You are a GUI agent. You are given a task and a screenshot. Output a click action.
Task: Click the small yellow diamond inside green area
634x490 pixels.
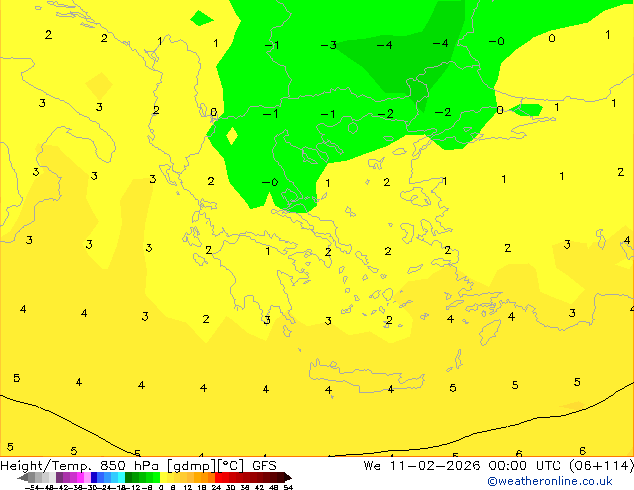[232, 136]
